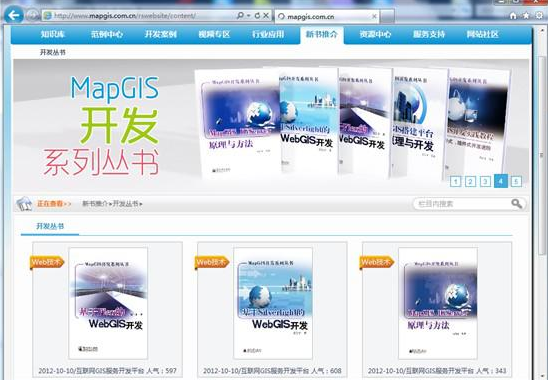Viewport: 548px width, 380px height.
Task: Go back with the browser back arrow
Action: coord(14,15)
